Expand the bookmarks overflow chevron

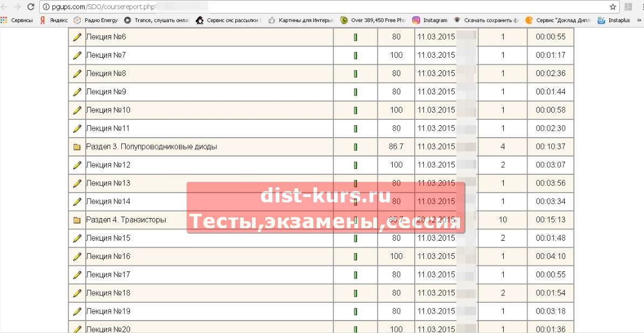click(639, 20)
